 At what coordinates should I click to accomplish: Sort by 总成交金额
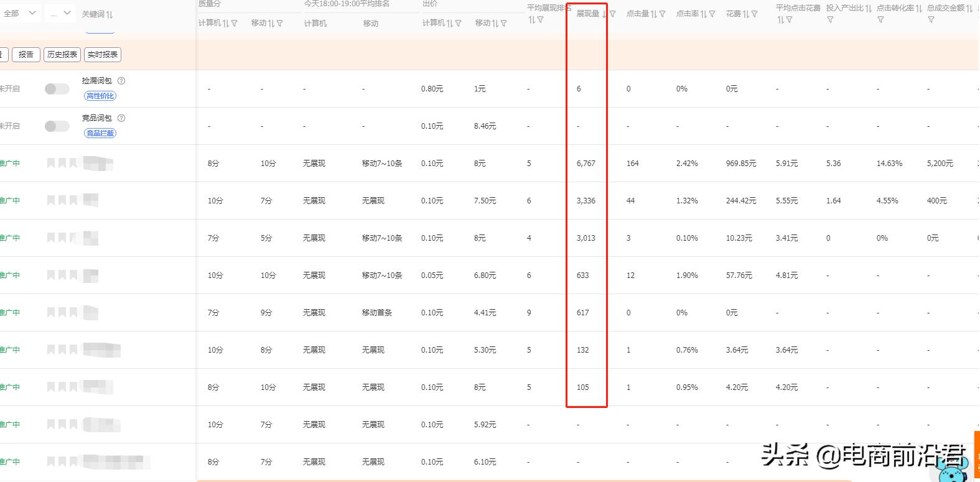pos(969,8)
